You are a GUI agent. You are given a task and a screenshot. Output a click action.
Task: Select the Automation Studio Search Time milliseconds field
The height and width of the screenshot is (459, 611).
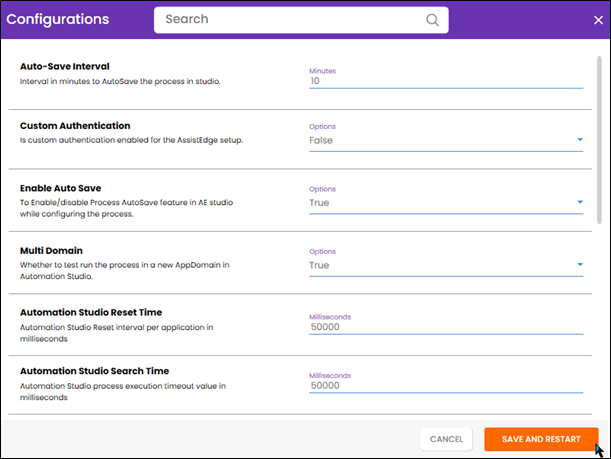click(x=445, y=385)
